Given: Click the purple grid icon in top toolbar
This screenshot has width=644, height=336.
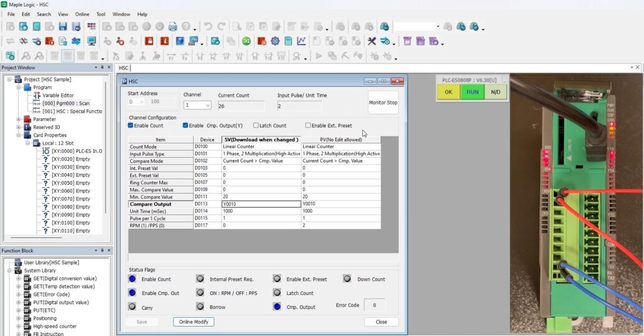Looking at the screenshot, I should click(91, 26).
